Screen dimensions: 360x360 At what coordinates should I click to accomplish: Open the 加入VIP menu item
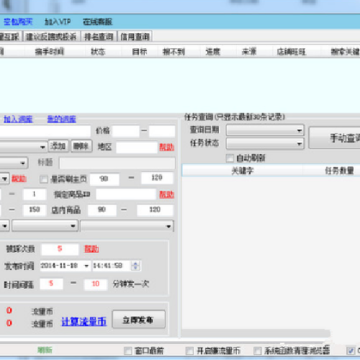click(58, 22)
